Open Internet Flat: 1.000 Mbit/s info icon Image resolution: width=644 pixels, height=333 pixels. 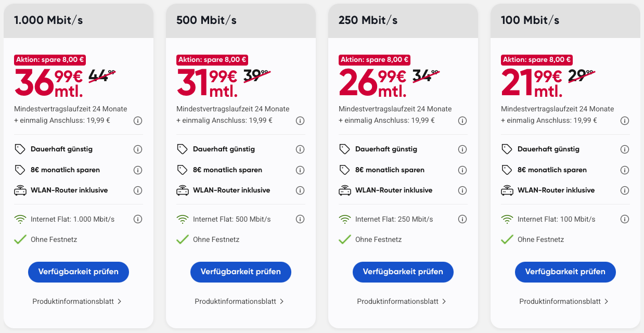(138, 219)
